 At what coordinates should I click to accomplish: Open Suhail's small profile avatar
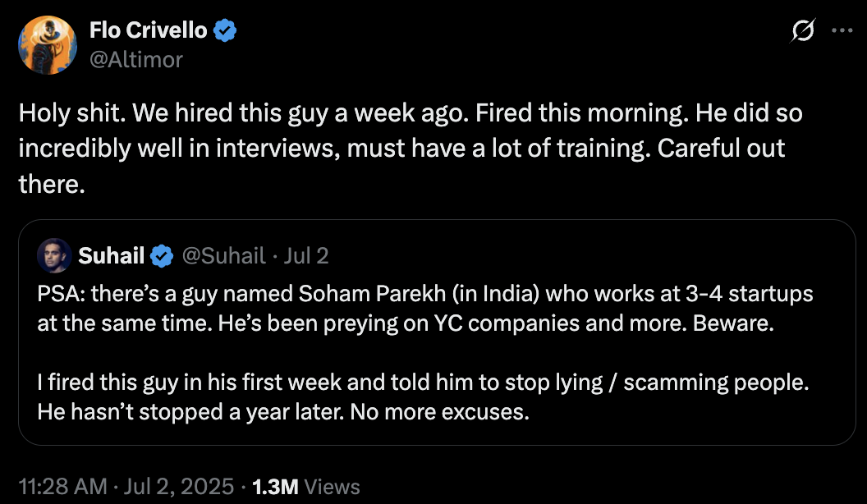tap(54, 256)
